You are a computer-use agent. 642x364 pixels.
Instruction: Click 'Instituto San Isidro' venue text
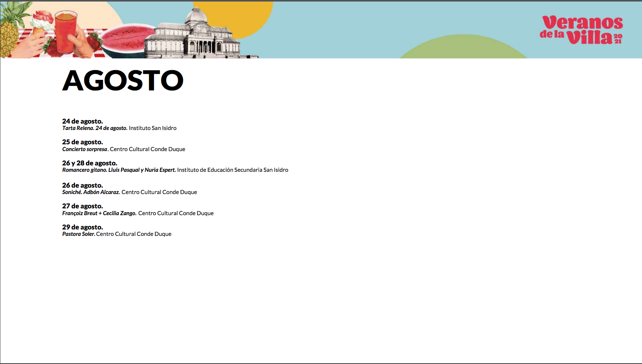click(153, 128)
